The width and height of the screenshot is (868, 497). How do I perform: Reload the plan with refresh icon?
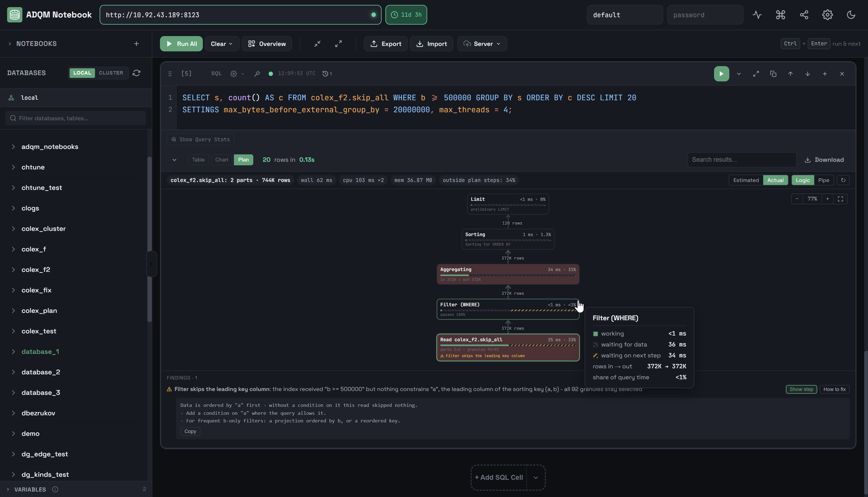click(843, 180)
